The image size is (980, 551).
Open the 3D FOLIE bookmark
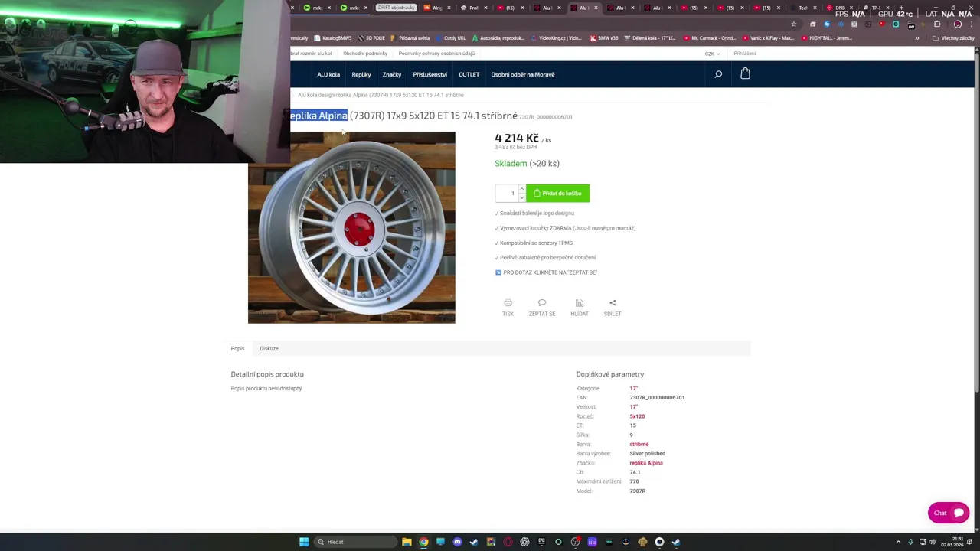(x=371, y=38)
